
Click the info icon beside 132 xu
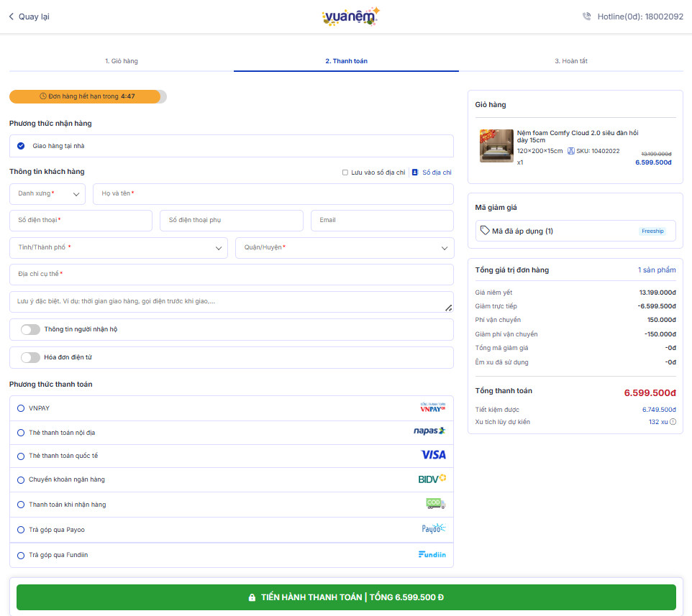tap(673, 422)
